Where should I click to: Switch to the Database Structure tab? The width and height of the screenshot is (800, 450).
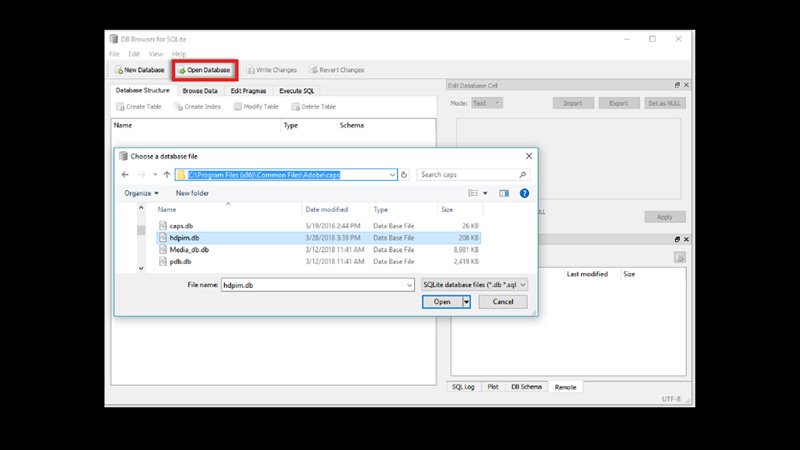tap(142, 90)
